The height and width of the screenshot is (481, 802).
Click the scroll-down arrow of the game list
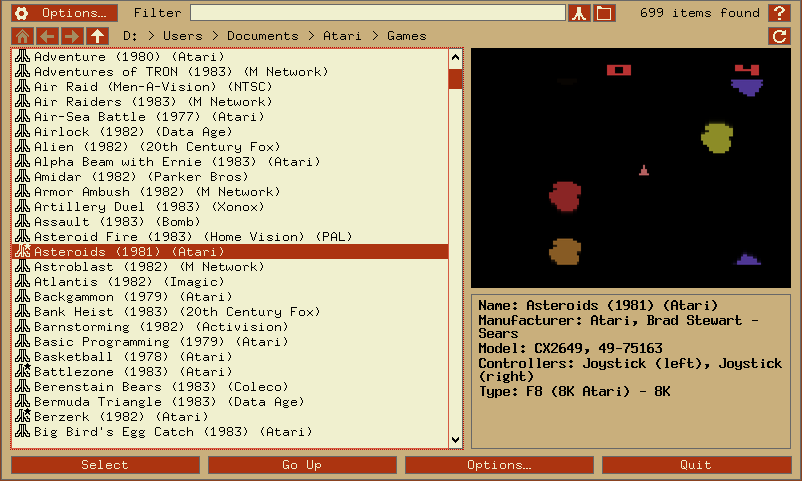pyautogui.click(x=455, y=440)
